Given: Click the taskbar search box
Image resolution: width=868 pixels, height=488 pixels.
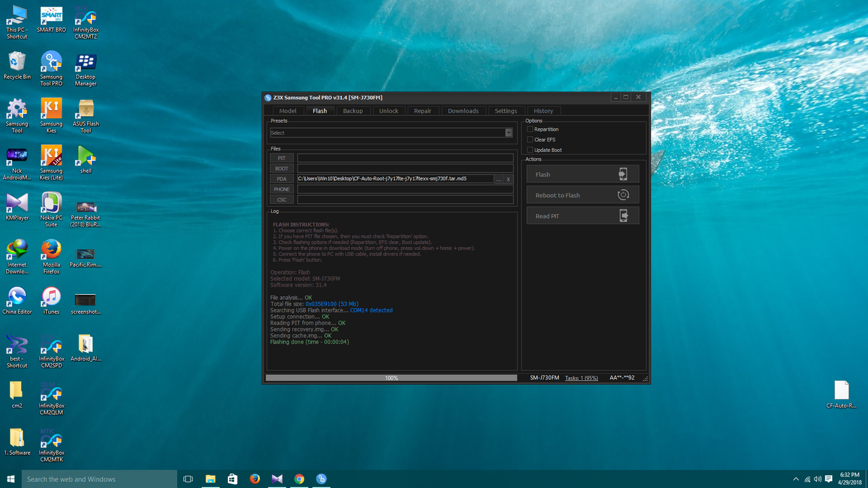Looking at the screenshot, I should tap(100, 479).
